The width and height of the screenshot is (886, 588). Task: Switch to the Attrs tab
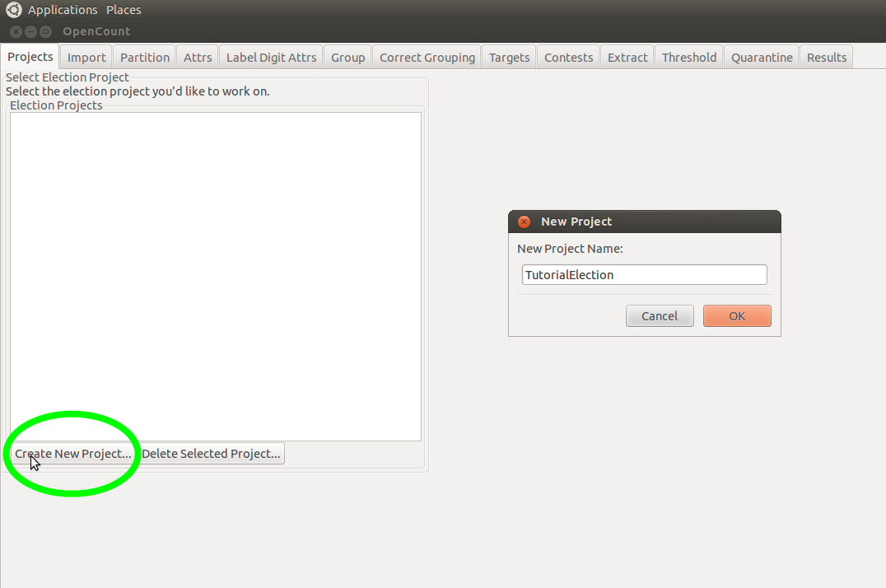[198, 57]
